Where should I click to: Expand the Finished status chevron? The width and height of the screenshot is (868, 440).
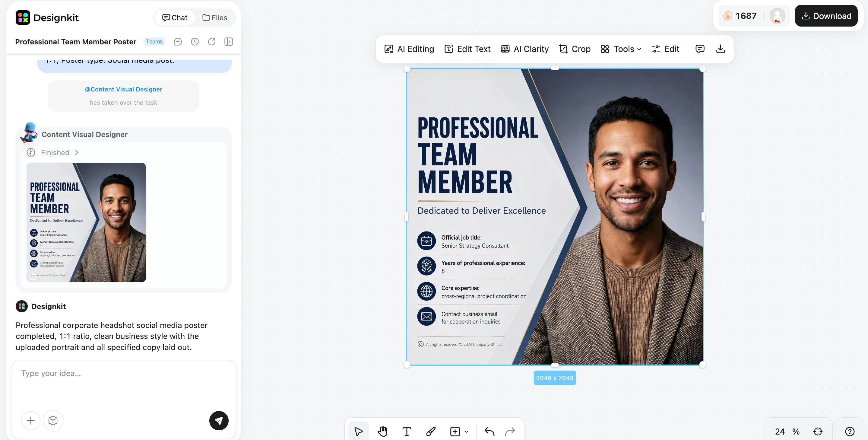coord(77,152)
